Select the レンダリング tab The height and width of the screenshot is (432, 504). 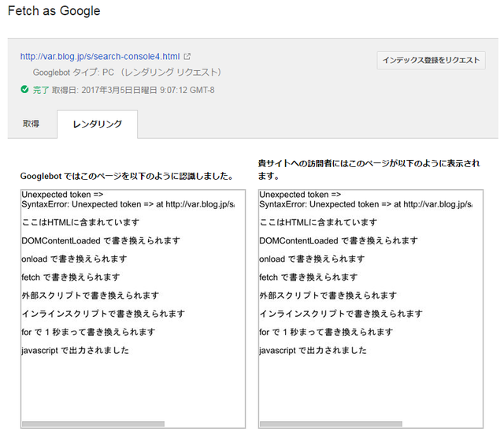click(x=98, y=125)
